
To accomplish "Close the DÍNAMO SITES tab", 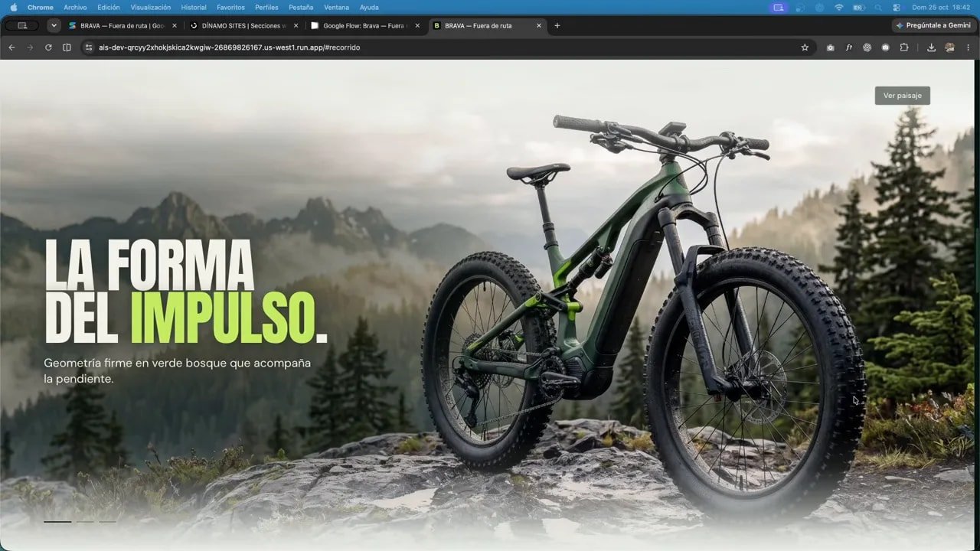I will pyautogui.click(x=296, y=25).
